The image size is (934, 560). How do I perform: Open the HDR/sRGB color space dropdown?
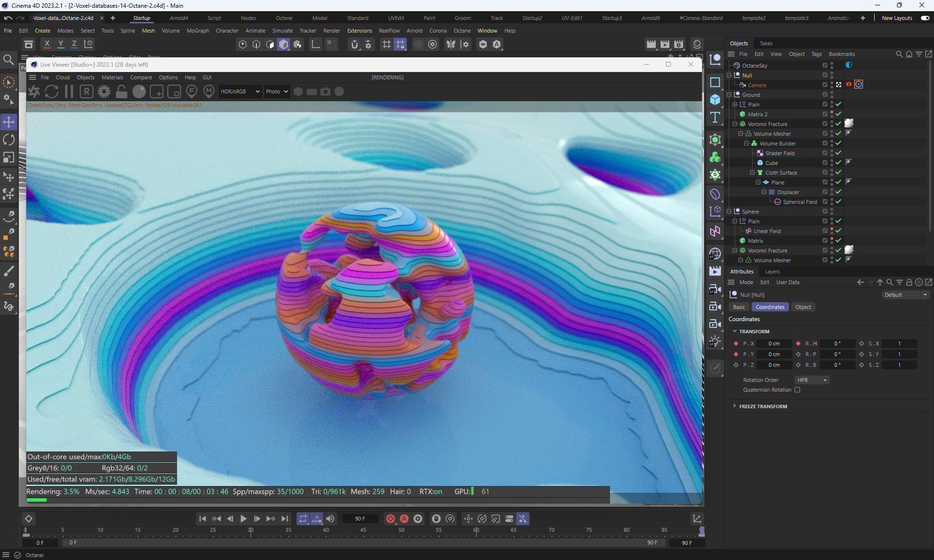pos(240,91)
